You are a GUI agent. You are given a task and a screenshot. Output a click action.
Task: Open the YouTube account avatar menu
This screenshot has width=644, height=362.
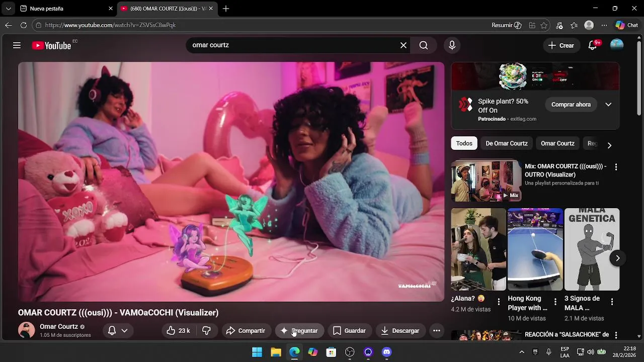[x=617, y=45]
